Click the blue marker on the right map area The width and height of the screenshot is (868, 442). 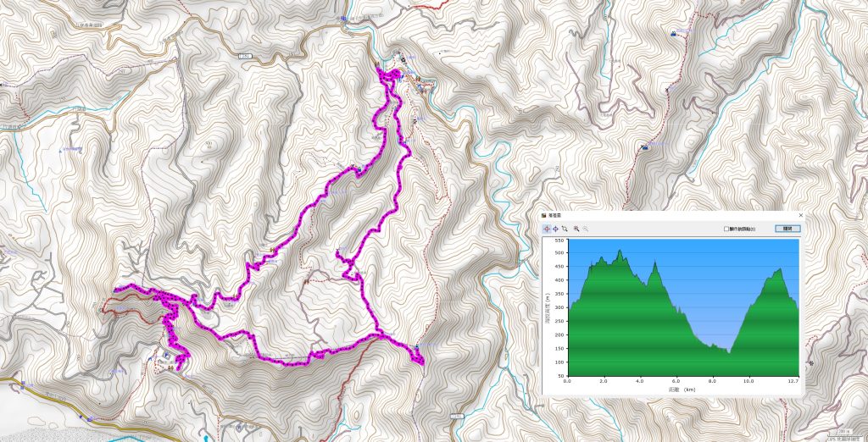[644, 146]
